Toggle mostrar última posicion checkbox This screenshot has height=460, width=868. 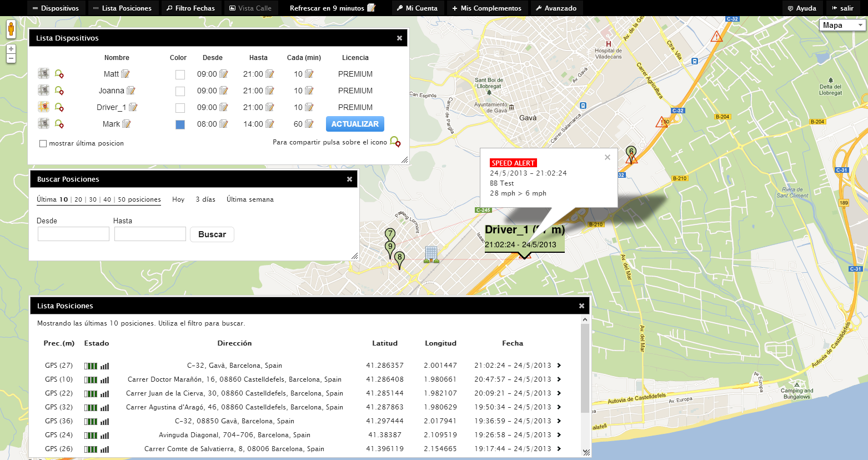point(43,143)
